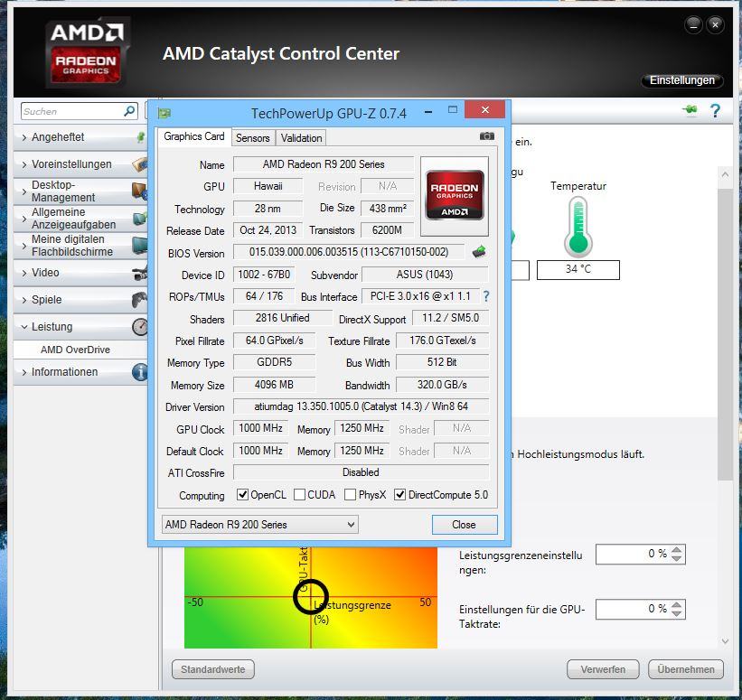Click the OverDrive circle marker on graph
The width and height of the screenshot is (742, 700).
point(310,596)
